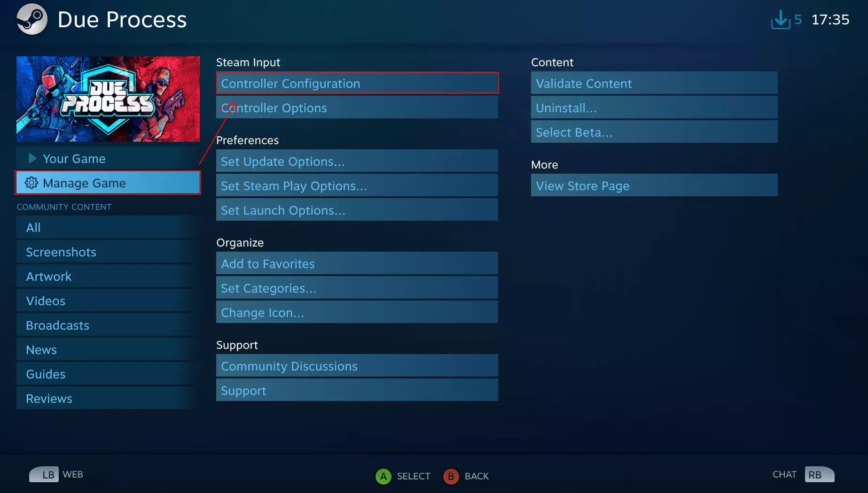Select Your Game in the sidebar
The height and width of the screenshot is (493, 868).
(108, 159)
